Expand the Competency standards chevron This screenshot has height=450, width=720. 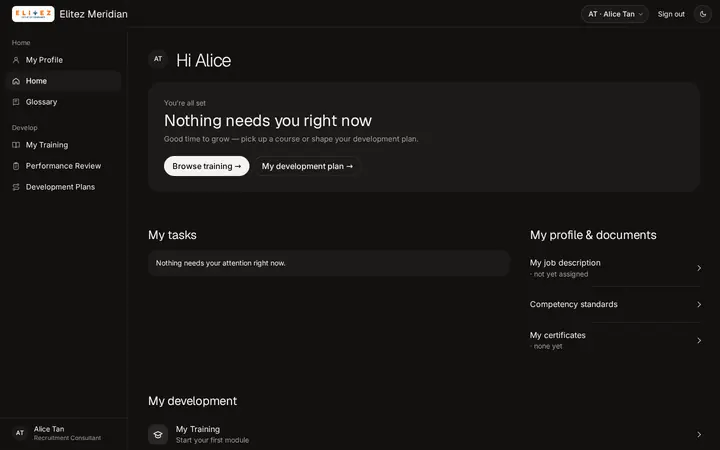pos(699,304)
